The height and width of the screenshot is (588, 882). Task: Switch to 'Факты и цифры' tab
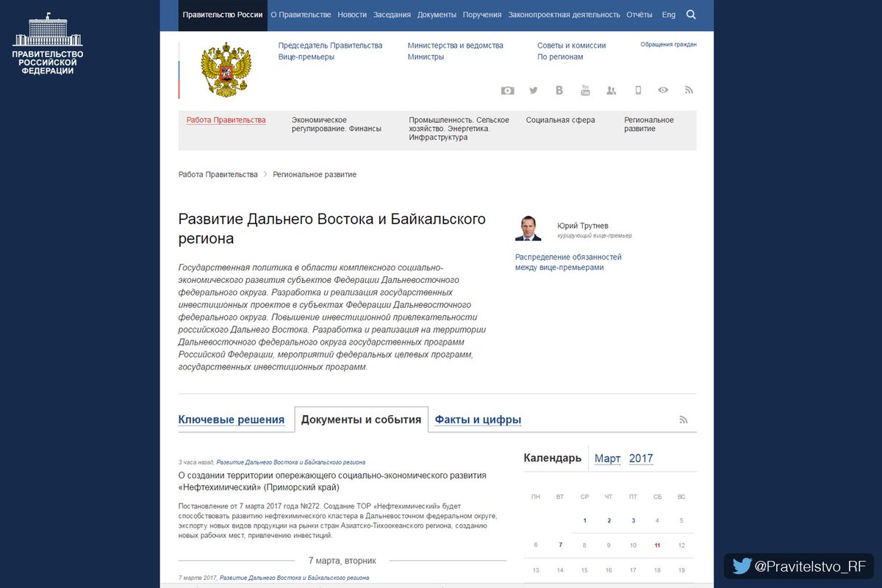[478, 420]
